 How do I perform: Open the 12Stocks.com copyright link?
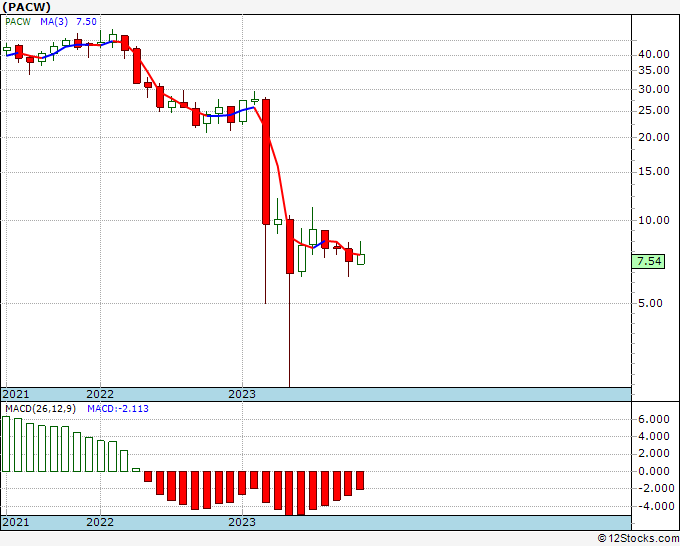[638, 539]
